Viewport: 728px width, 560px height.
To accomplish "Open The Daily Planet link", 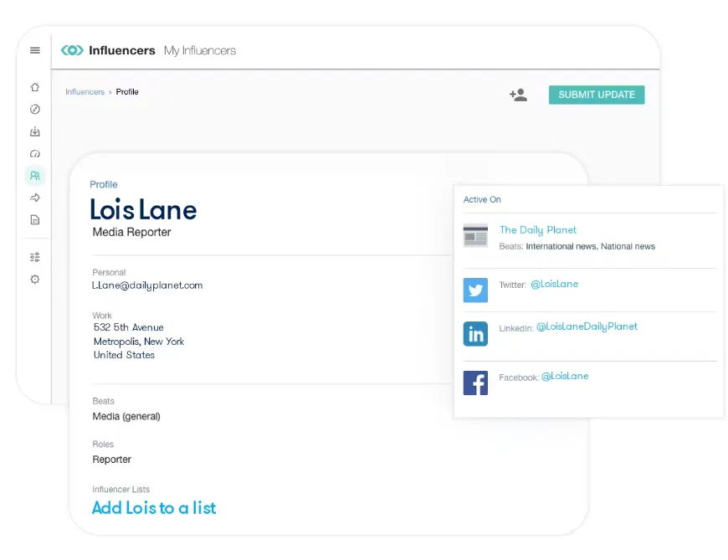I will coord(538,230).
